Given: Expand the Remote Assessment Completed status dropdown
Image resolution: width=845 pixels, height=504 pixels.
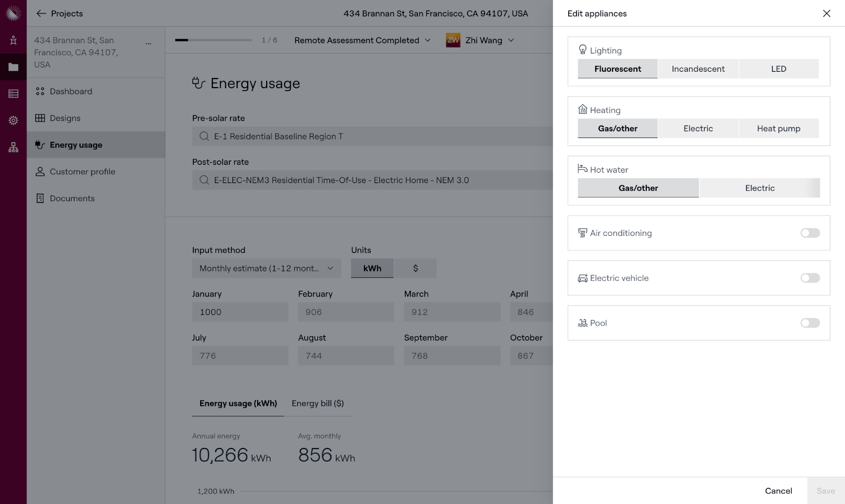Looking at the screenshot, I should [362, 41].
